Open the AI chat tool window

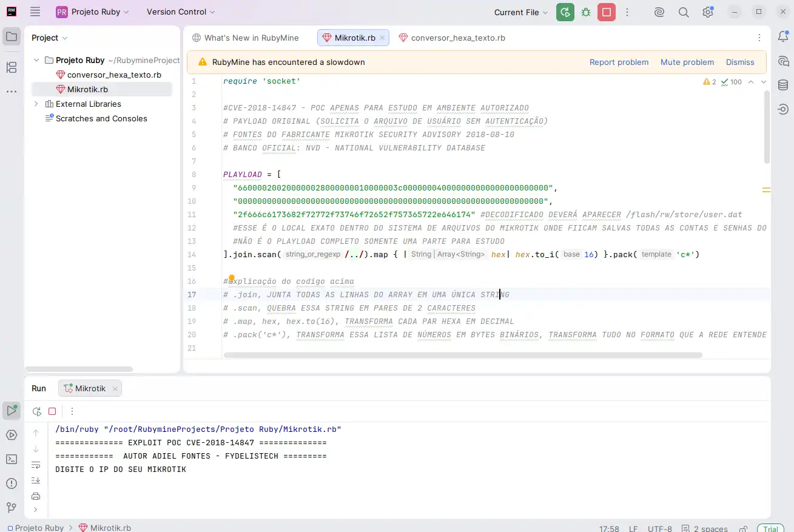click(x=783, y=61)
